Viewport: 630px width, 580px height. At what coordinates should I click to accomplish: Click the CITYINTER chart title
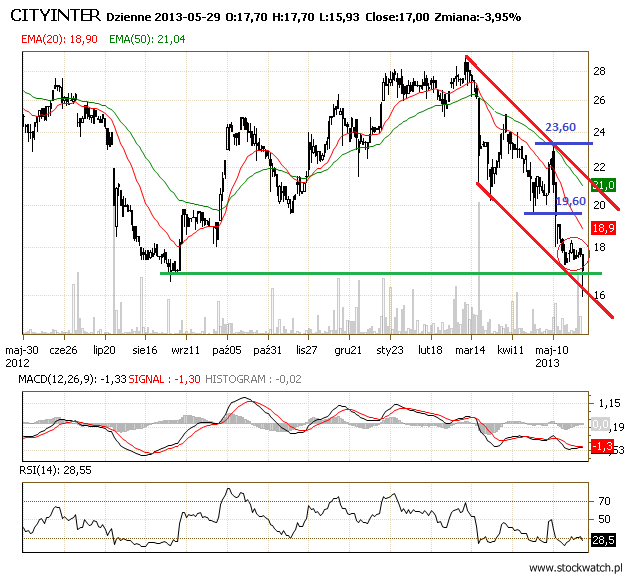55,16
